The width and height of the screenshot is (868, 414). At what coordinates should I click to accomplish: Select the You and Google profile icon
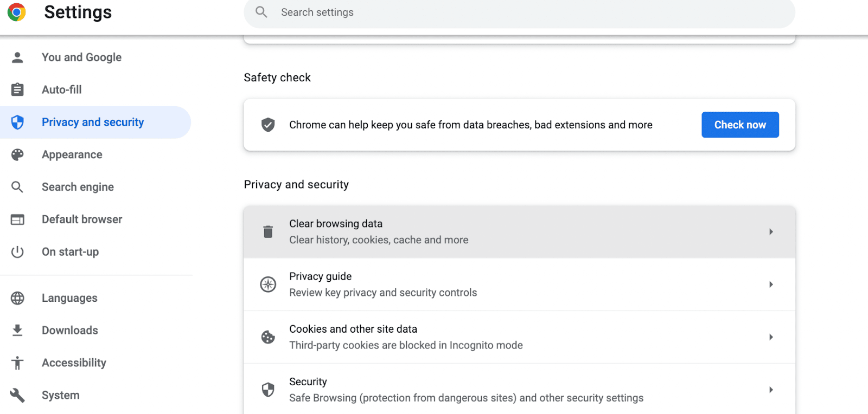[18, 57]
